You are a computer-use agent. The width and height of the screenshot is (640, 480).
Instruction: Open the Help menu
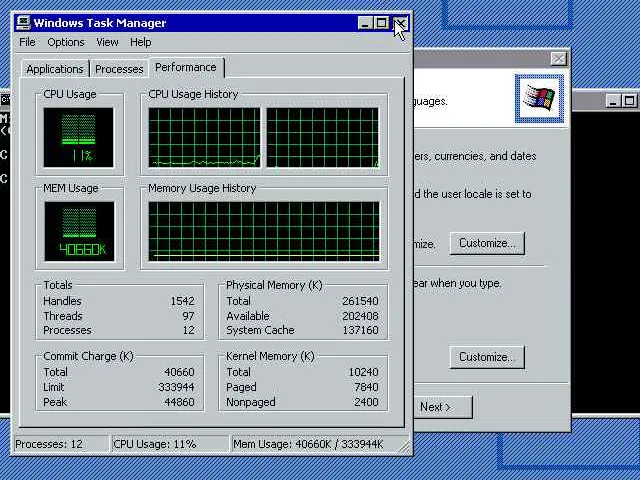(141, 42)
